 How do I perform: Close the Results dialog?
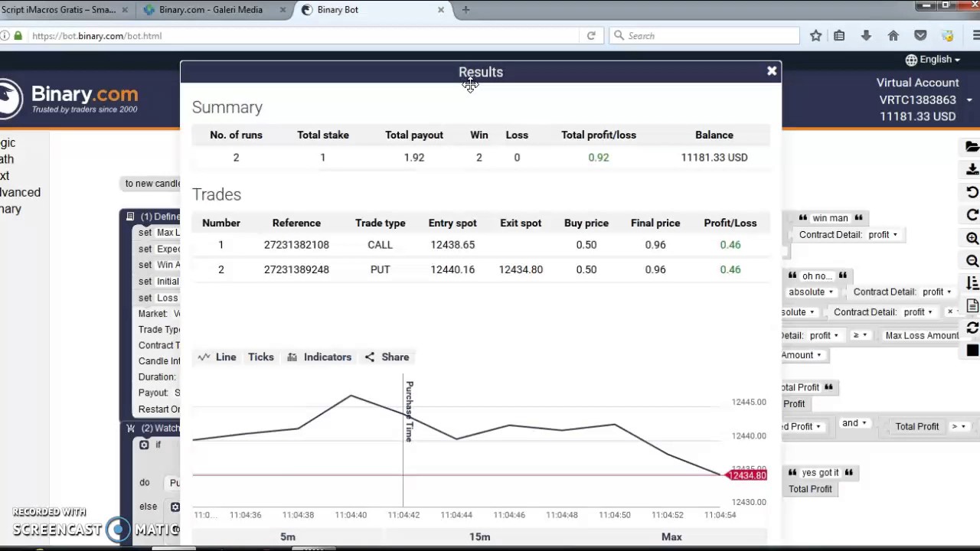click(772, 71)
